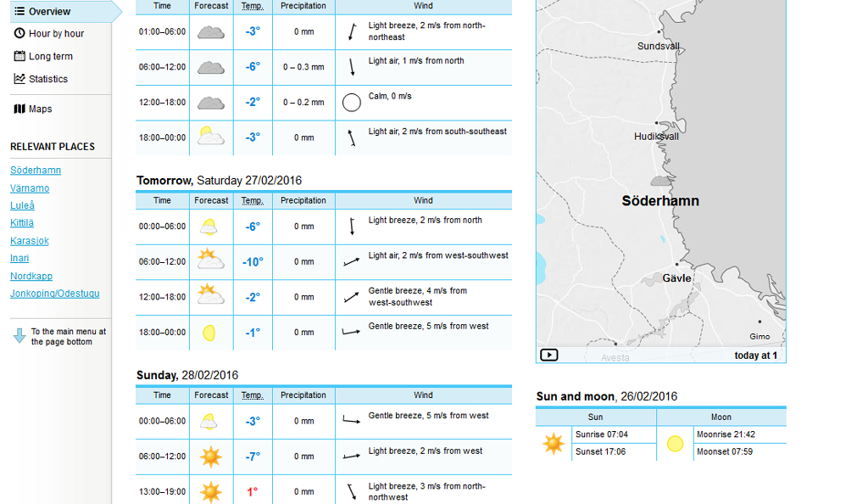This screenshot has width=868, height=504.
Task: Select the Nordkapp link
Action: coord(31,276)
